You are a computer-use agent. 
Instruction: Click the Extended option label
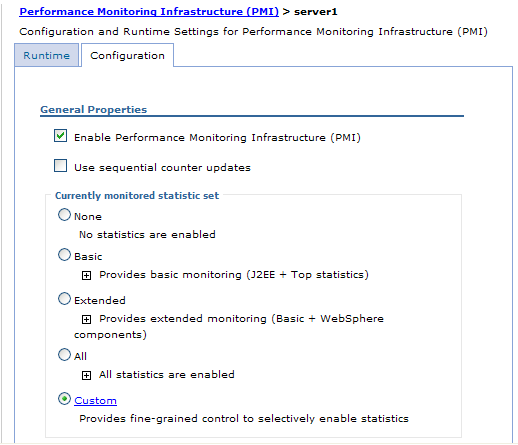pyautogui.click(x=100, y=301)
